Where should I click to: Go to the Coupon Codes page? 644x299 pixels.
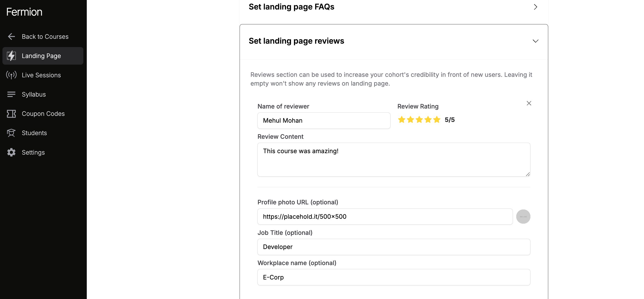click(x=43, y=114)
